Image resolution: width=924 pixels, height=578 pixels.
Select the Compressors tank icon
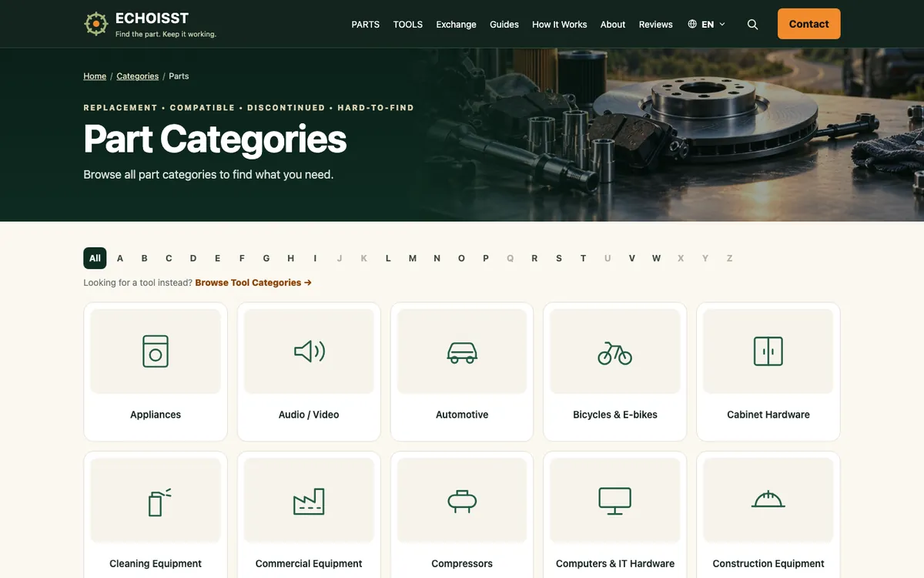coord(462,501)
